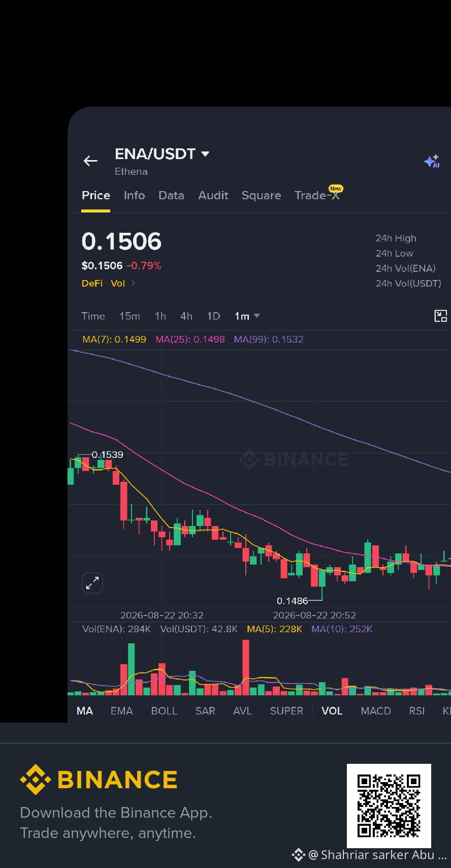Screen dimensions: 451x868
Task: Select the 1D chart interval
Action: pos(213,316)
